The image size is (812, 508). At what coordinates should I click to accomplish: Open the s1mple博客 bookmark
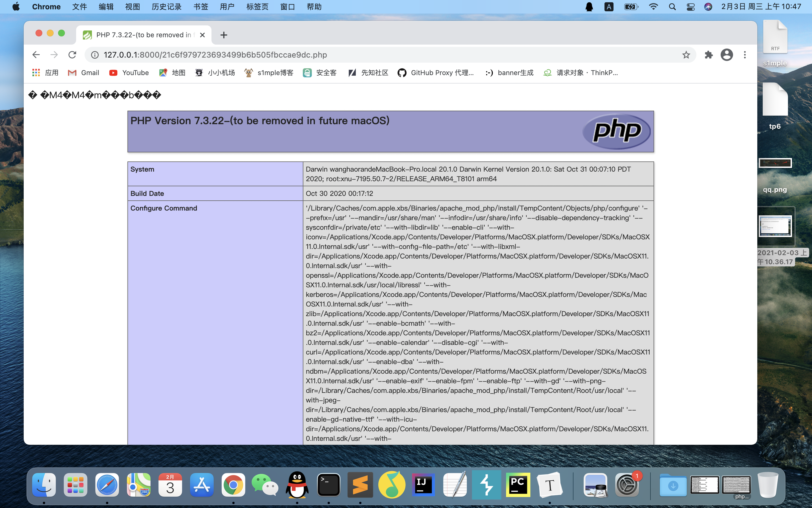coord(269,73)
